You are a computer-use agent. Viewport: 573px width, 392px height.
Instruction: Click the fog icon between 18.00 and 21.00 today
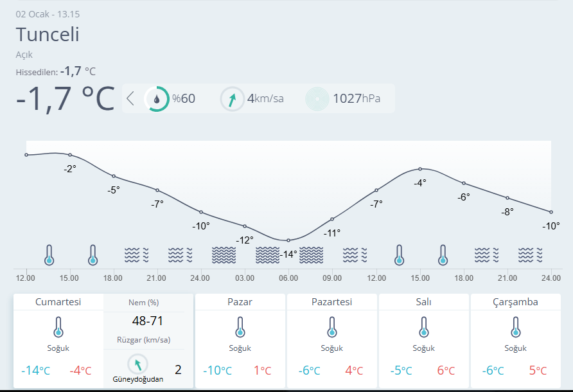tap(137, 255)
